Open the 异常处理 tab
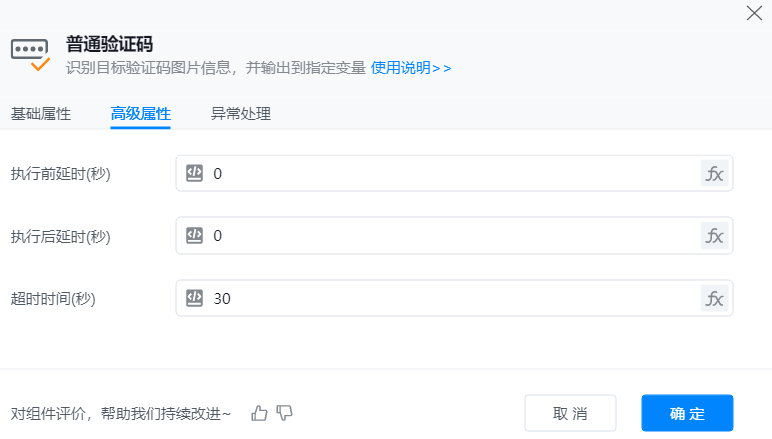Image resolution: width=772 pixels, height=439 pixels. point(240,113)
